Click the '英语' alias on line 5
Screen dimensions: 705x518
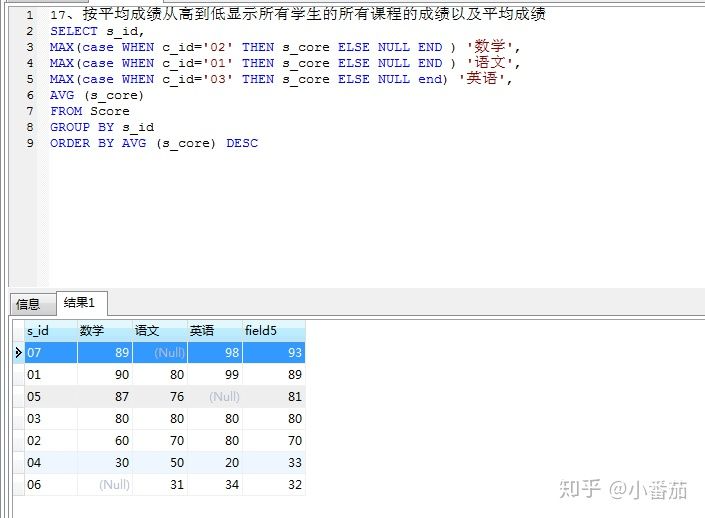[x=482, y=79]
